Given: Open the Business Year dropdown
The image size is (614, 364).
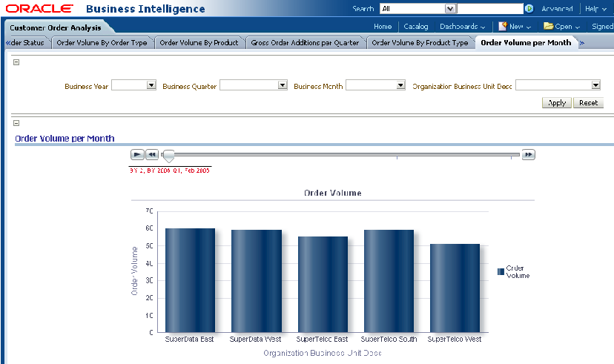Looking at the screenshot, I should (151, 85).
